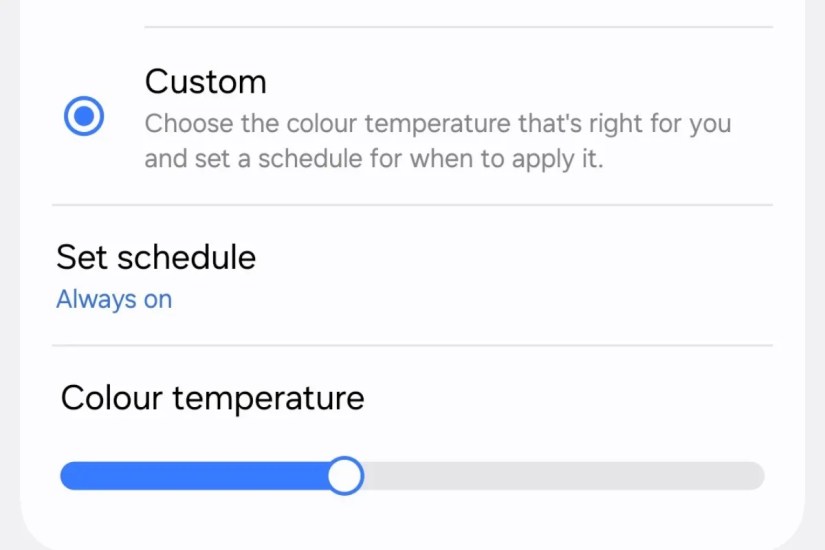Set colour temperature slider to far left end
This screenshot has height=550, width=825.
[64, 476]
